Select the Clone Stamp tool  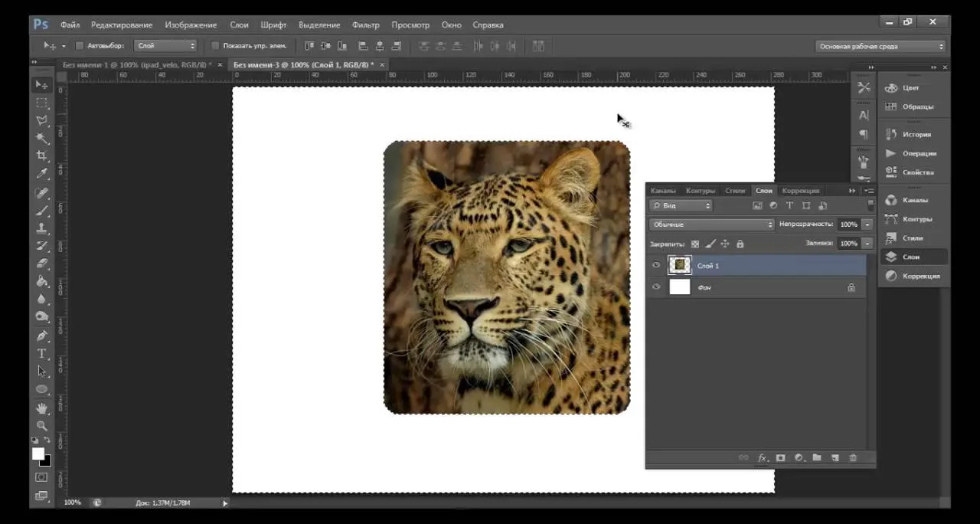(x=42, y=228)
